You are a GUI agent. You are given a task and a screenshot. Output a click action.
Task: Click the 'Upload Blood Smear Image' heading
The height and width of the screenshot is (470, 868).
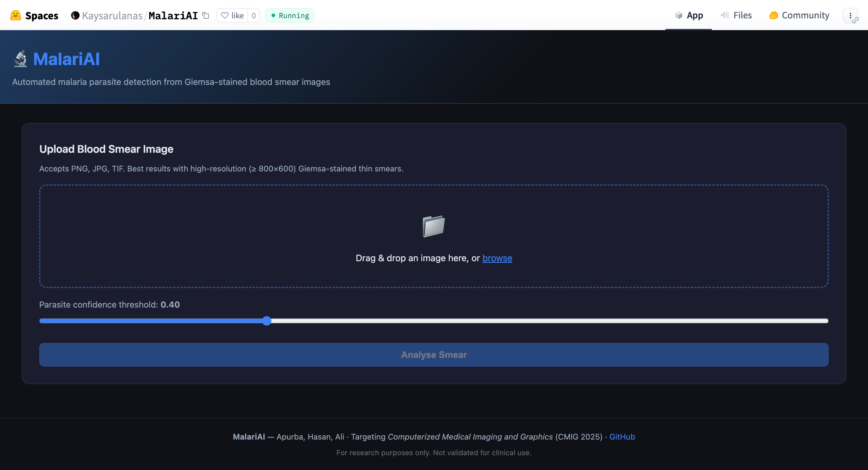[106, 149]
